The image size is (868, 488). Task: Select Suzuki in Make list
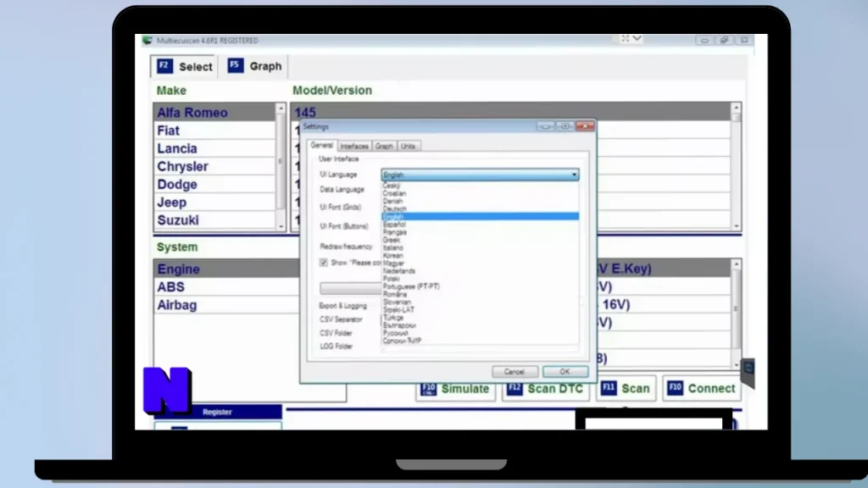tap(214, 220)
